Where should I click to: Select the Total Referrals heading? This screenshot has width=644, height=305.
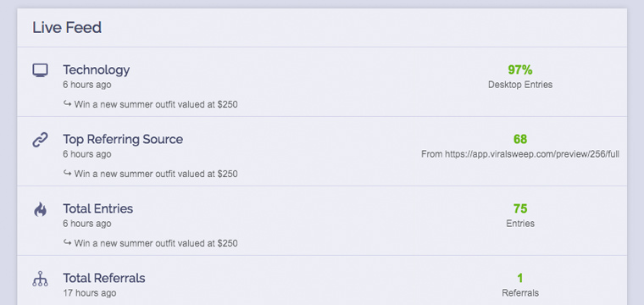click(104, 278)
